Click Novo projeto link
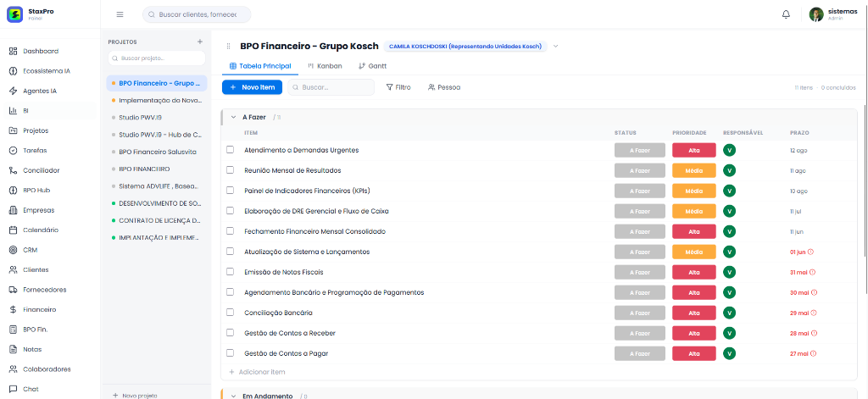The height and width of the screenshot is (399, 868). tap(135, 395)
